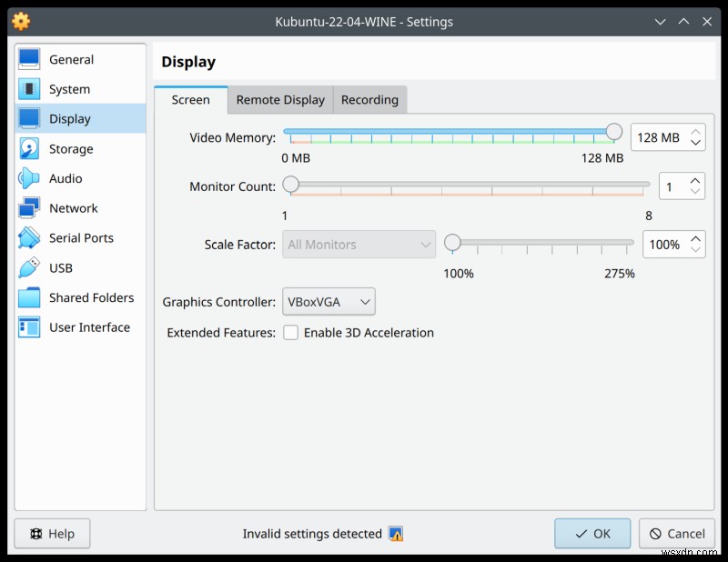Screen dimensions: 728x562
Task: Open Help for settings dialog
Action: coord(52,534)
